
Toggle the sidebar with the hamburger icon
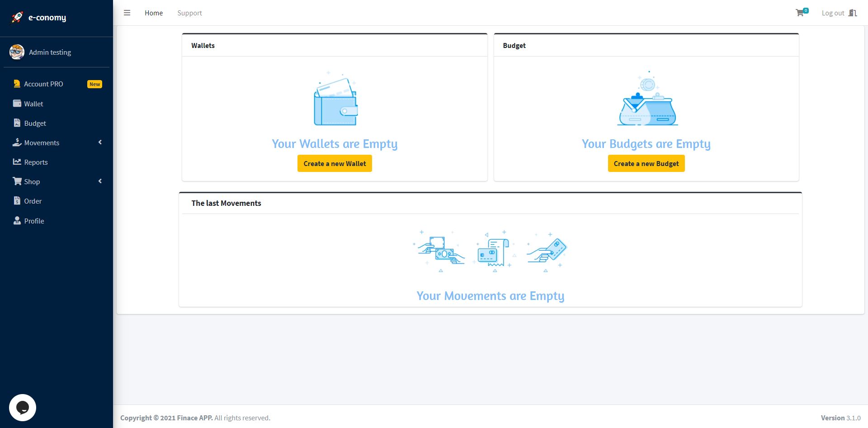click(x=127, y=13)
